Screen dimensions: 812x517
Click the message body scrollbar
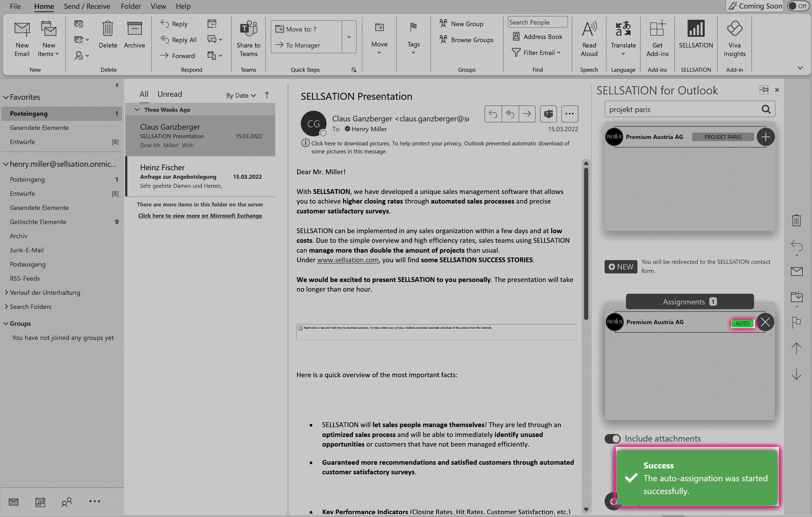[x=586, y=243]
